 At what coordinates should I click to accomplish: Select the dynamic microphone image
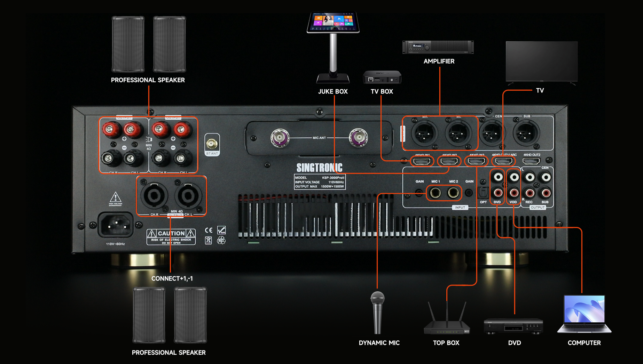[x=378, y=312]
